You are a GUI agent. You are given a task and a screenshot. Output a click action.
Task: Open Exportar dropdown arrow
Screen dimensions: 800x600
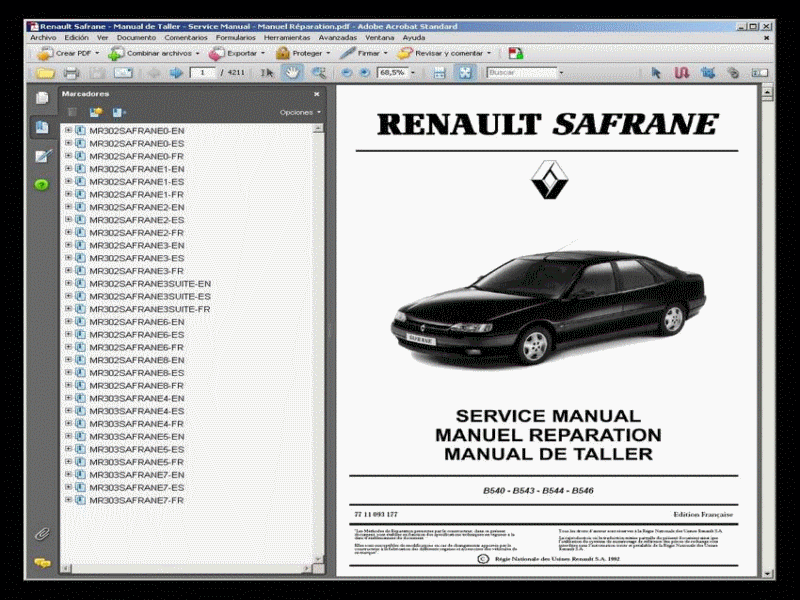coord(263,53)
